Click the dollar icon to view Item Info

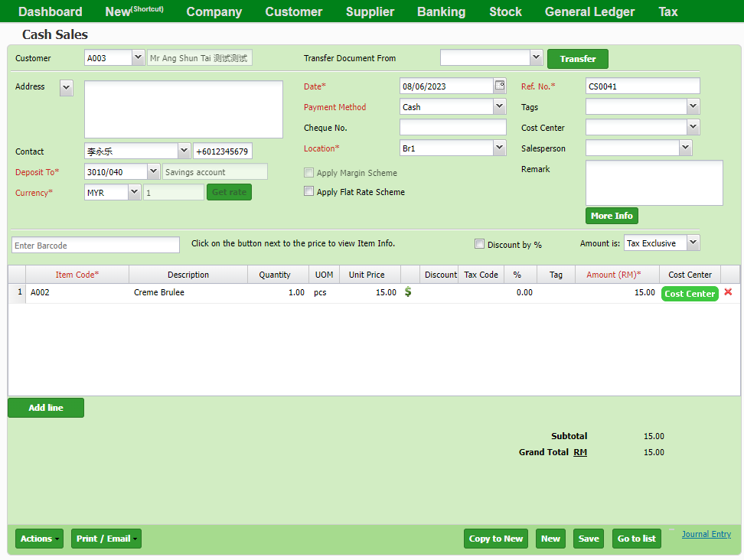click(x=408, y=292)
